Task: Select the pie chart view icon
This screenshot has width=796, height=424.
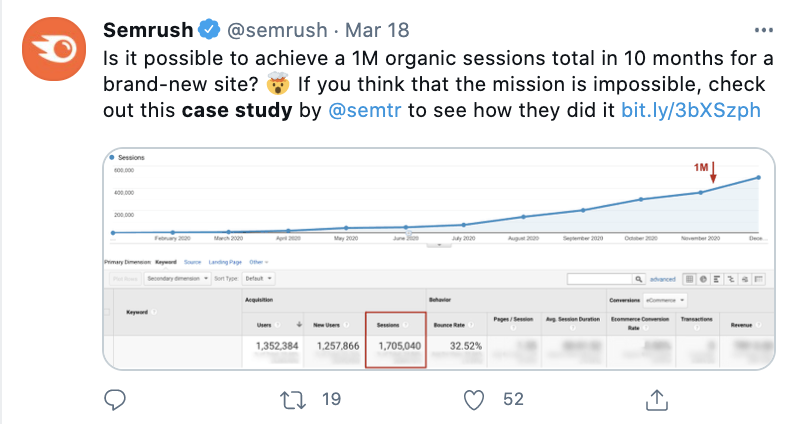Action: pos(703,279)
